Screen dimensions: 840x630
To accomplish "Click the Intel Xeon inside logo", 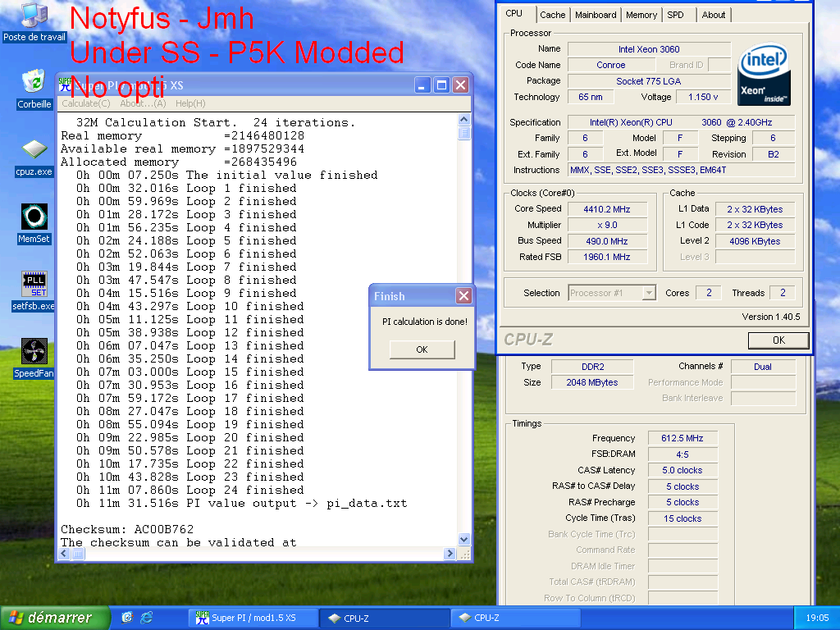I will (x=764, y=74).
